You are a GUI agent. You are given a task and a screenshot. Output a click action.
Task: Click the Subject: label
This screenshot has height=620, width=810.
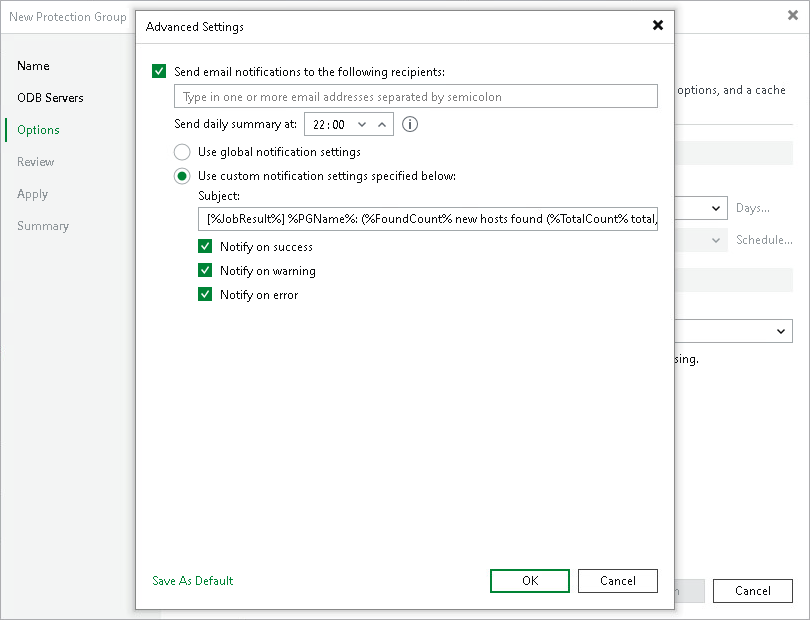(x=219, y=196)
